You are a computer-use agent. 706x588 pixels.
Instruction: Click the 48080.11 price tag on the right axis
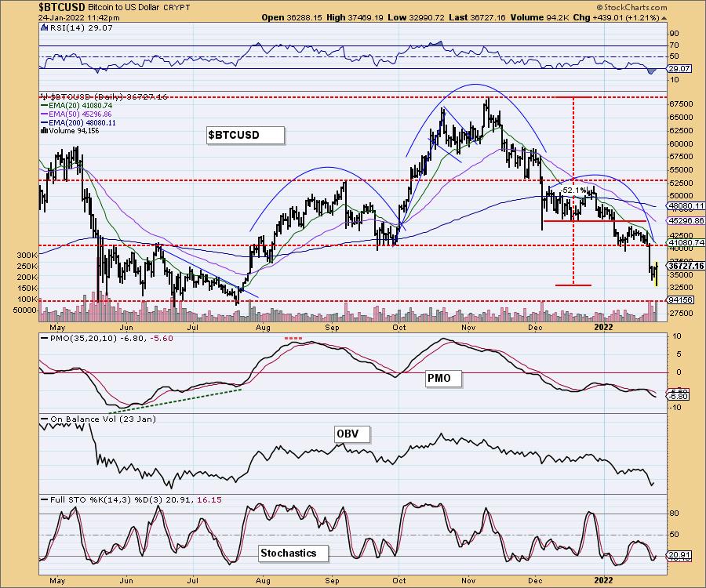pos(686,206)
